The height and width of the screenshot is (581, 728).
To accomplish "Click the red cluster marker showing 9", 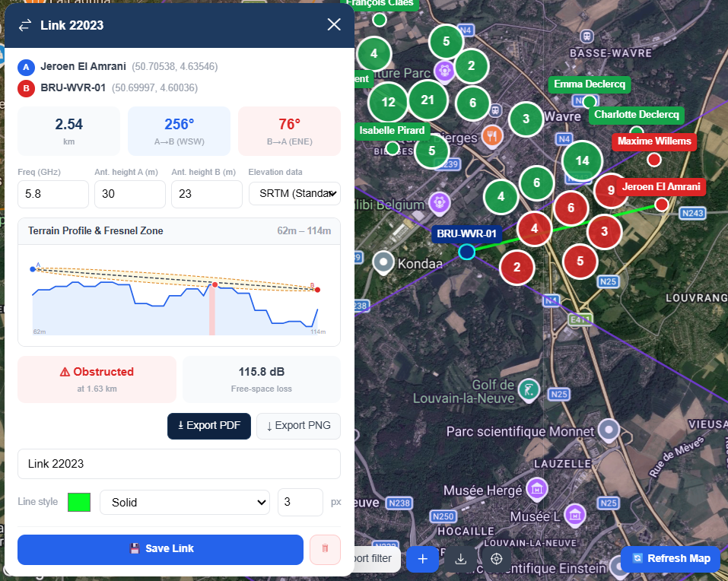I will click(x=611, y=190).
